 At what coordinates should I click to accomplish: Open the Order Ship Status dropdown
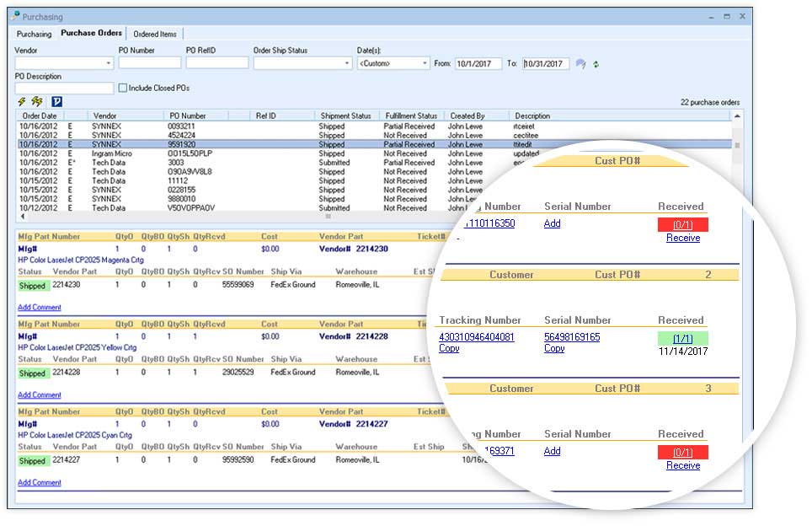tap(345, 62)
